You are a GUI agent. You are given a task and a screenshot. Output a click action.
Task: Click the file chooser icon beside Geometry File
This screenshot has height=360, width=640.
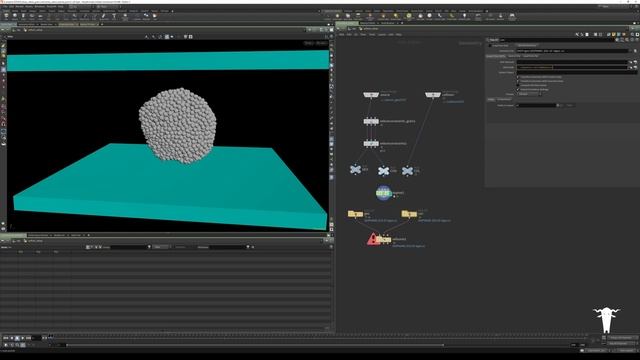pyautogui.click(x=635, y=51)
